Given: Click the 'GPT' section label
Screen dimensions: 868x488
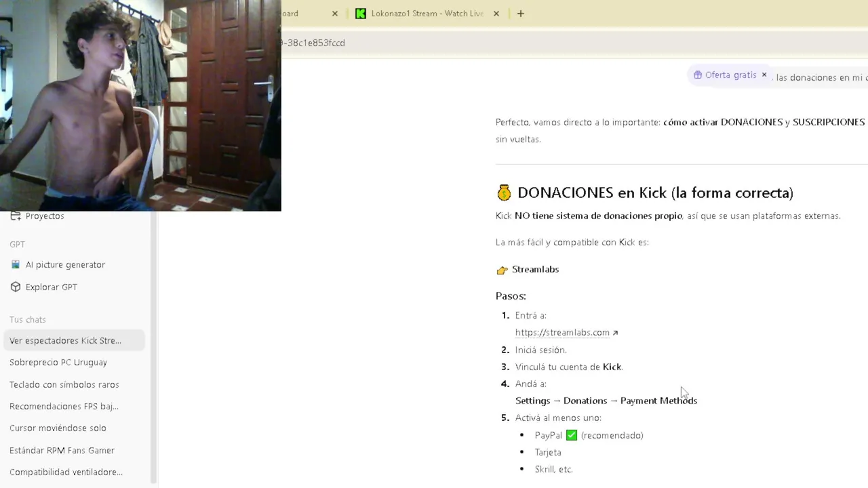Looking at the screenshot, I should pyautogui.click(x=17, y=244).
